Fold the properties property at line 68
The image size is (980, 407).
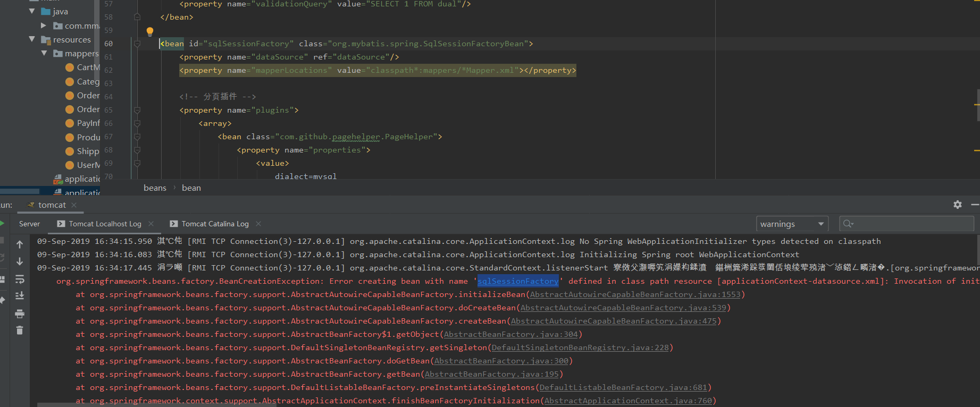137,150
